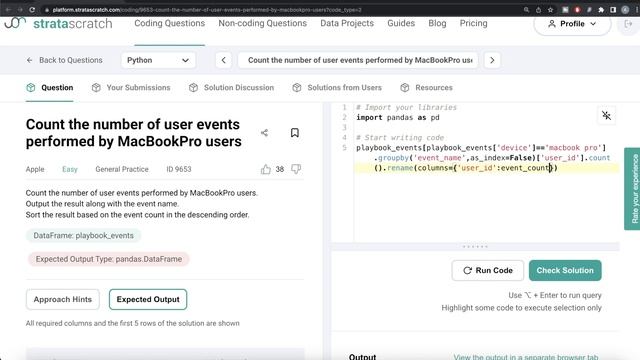Click DataFrame: playbook_events badge
640x360 pixels.
coord(83,236)
